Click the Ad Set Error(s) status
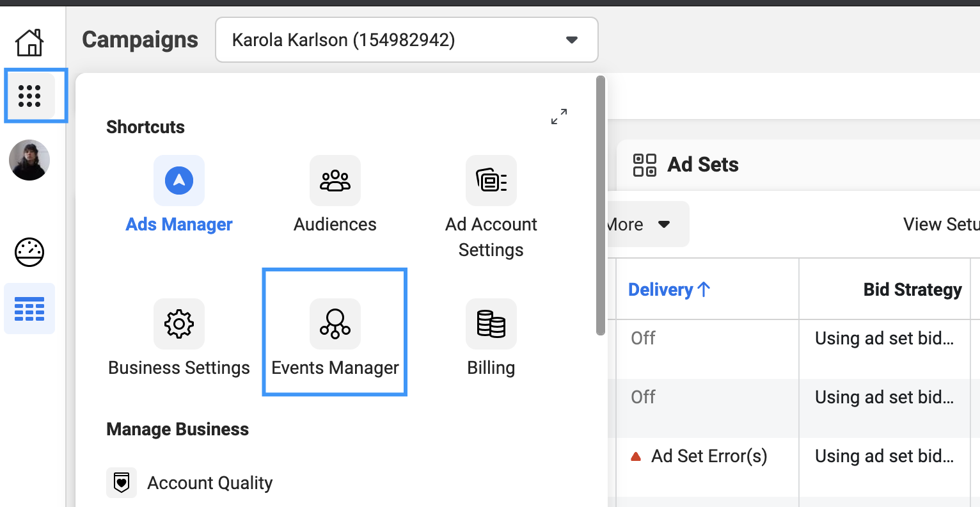Viewport: 980px width, 507px height. 709,456
